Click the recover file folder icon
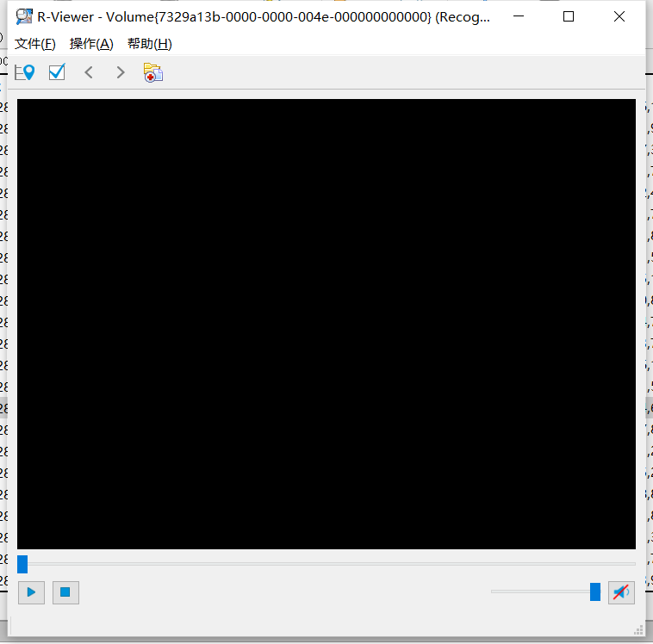Image resolution: width=653 pixels, height=644 pixels. pos(153,72)
